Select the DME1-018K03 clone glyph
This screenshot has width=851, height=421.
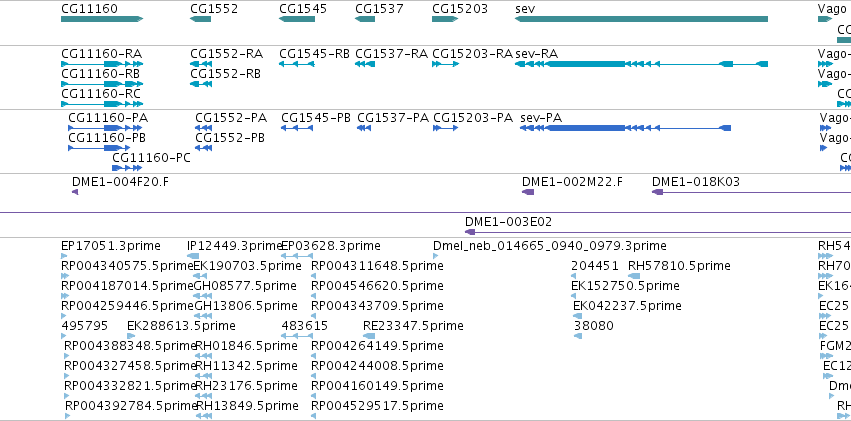pos(751,192)
